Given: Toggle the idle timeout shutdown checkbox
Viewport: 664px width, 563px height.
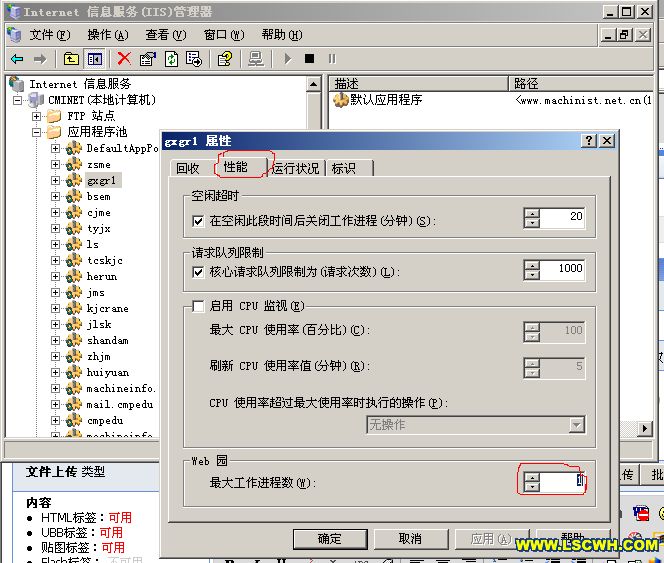Looking at the screenshot, I should (198, 220).
